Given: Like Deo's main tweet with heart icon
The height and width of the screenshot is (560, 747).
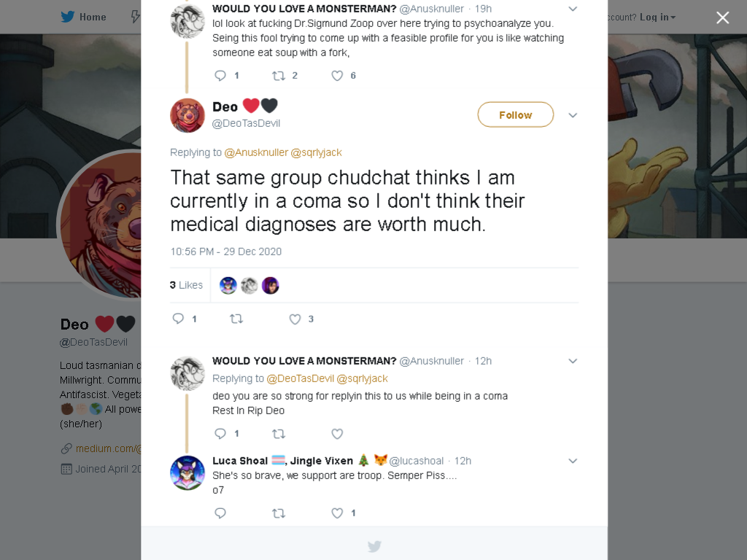Looking at the screenshot, I should pyautogui.click(x=295, y=319).
